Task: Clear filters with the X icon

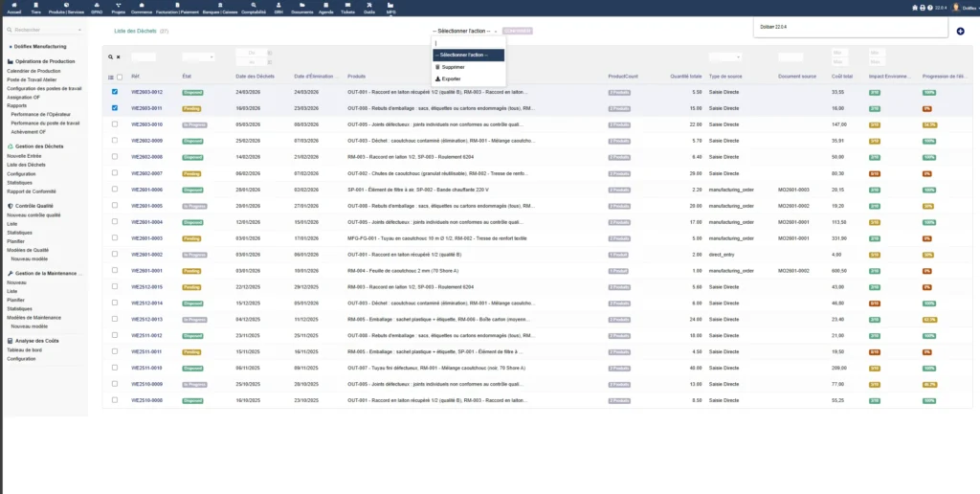Action: [x=119, y=57]
